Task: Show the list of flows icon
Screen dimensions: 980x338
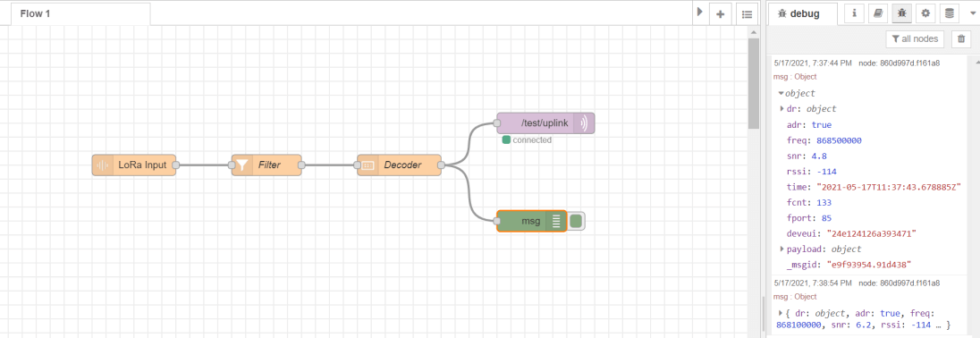Action: (747, 14)
